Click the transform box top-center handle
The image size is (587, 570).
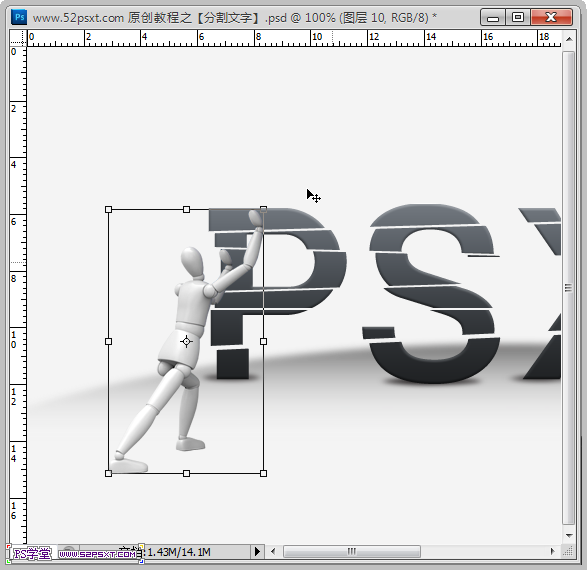[186, 210]
